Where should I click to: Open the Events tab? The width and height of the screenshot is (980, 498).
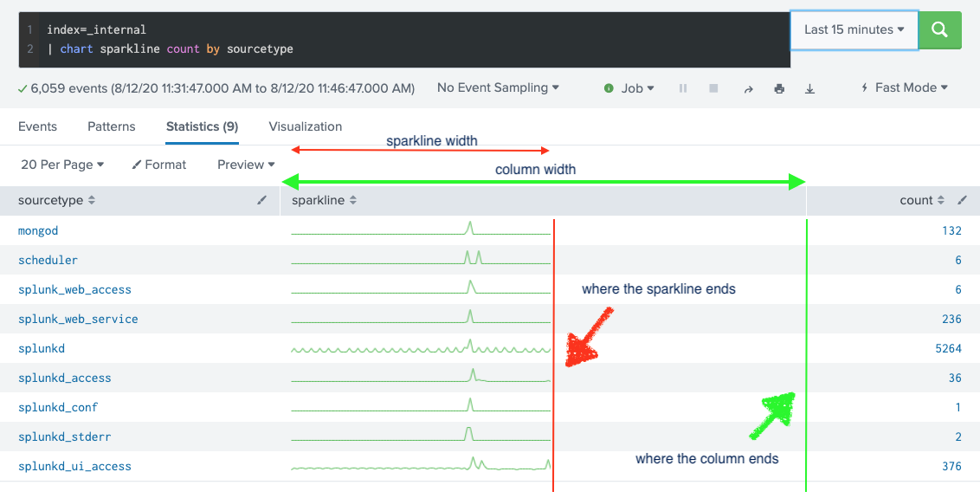point(37,126)
